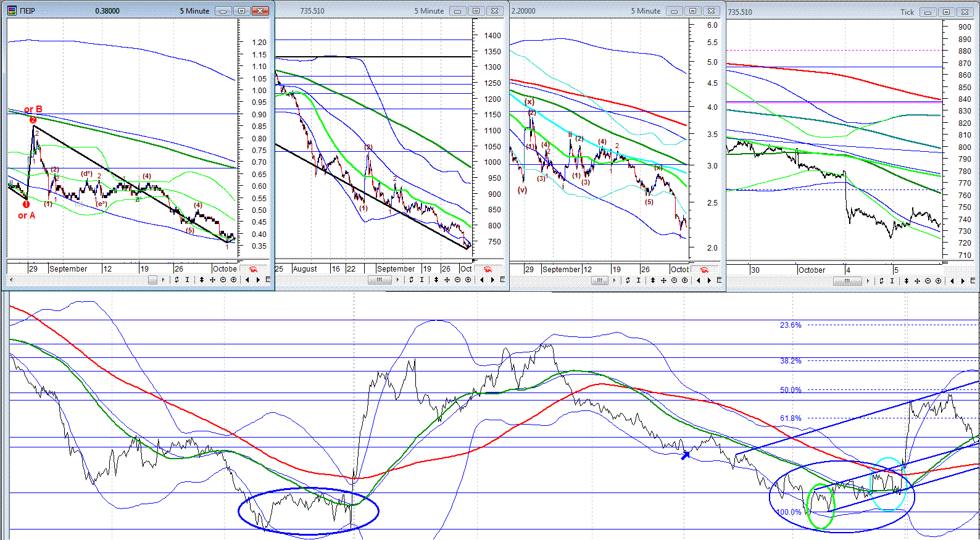Step back left triangle in 2.20000 chart
The image size is (980, 540).
[x=699, y=280]
